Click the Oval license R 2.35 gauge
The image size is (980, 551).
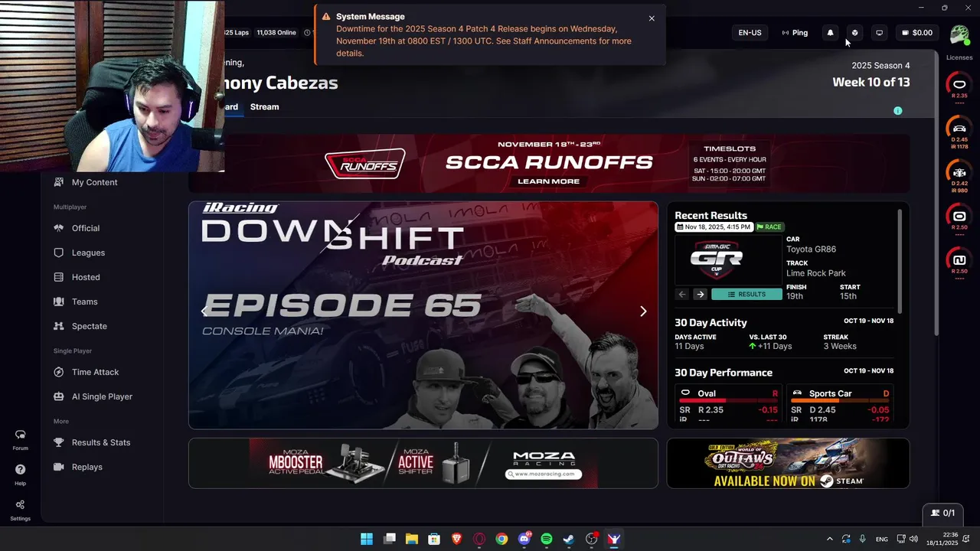[959, 86]
